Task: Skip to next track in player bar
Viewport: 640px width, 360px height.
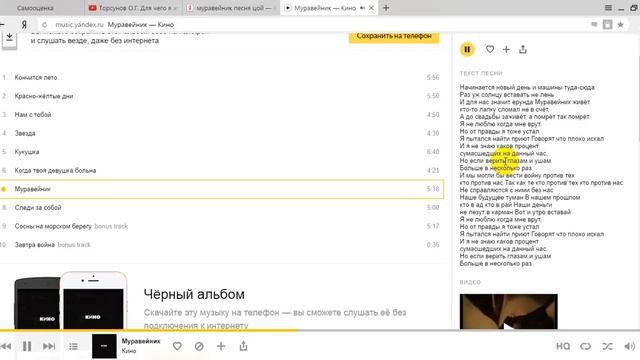Action: click(x=49, y=347)
